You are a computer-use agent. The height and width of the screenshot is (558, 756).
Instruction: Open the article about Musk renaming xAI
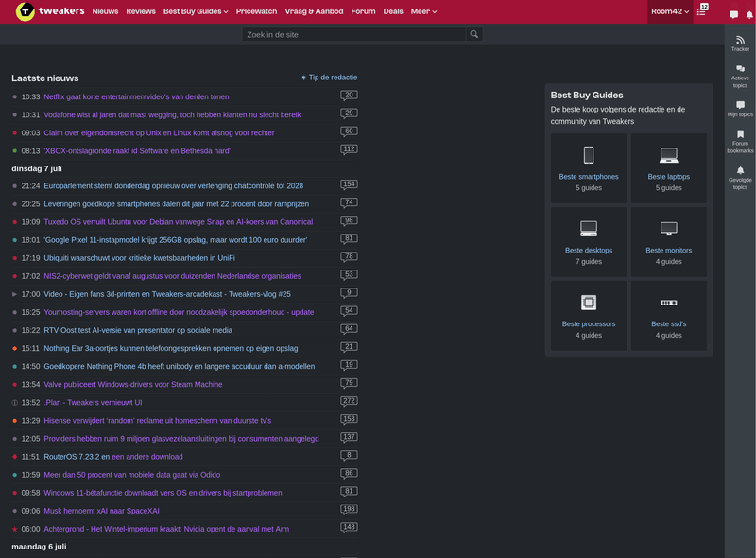[101, 511]
